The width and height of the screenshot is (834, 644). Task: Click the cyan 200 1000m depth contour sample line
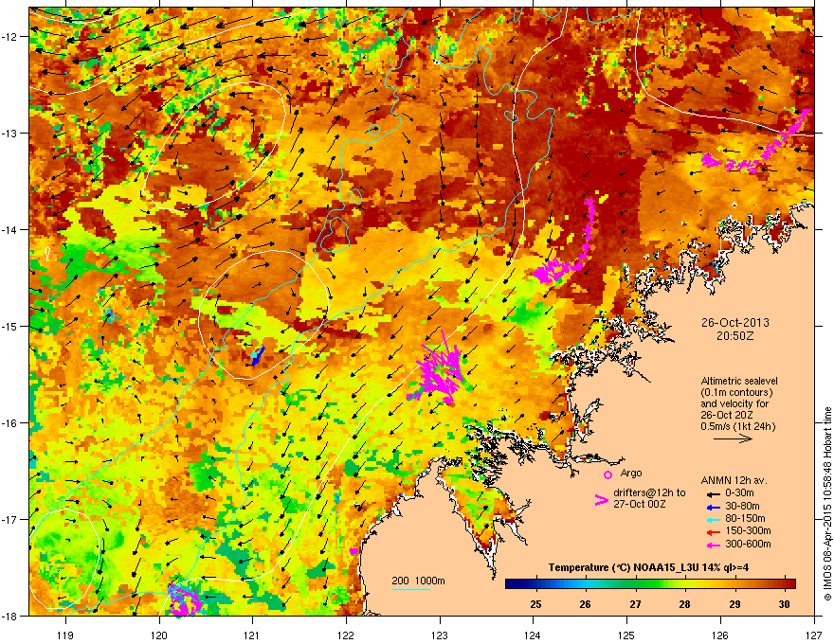coord(410,589)
